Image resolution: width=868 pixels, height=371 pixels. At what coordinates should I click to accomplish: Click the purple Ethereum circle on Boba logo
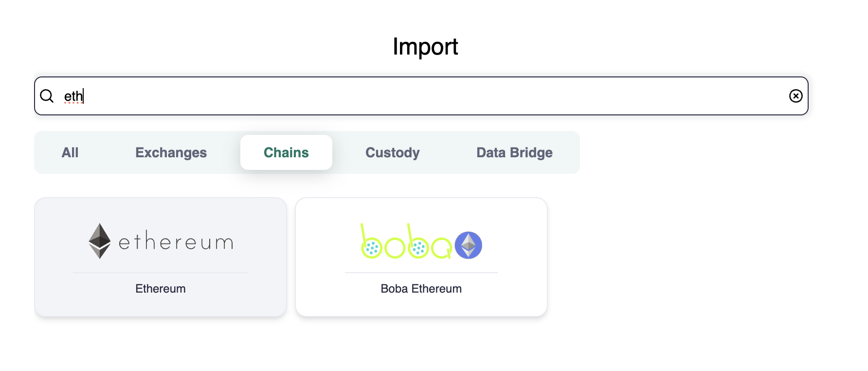(468, 245)
